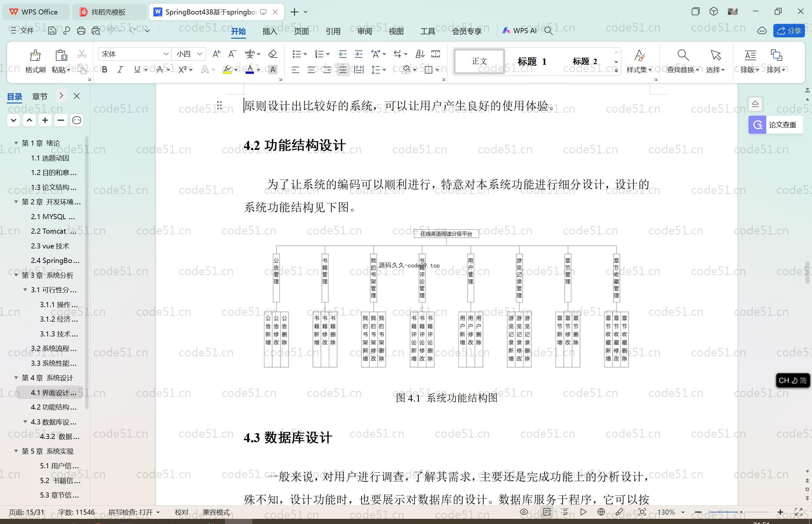812x524 pixels.
Task: Click the full screen icon in status bar
Action: [x=799, y=512]
